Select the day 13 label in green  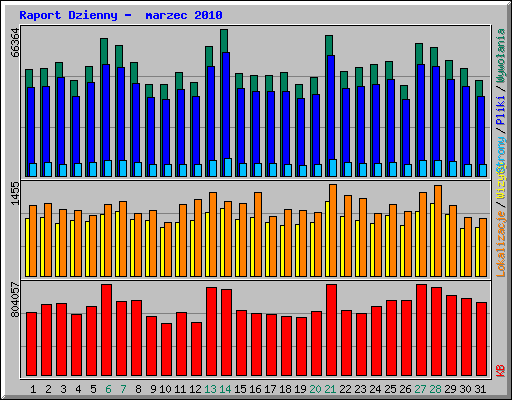pyautogui.click(x=210, y=389)
